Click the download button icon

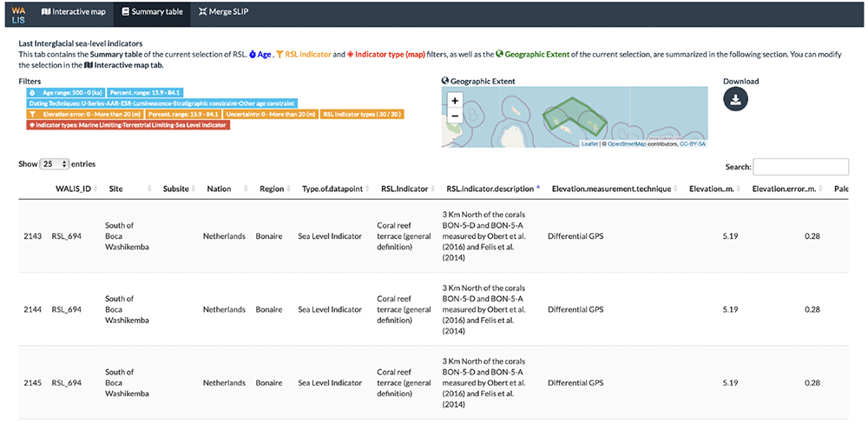point(736,99)
